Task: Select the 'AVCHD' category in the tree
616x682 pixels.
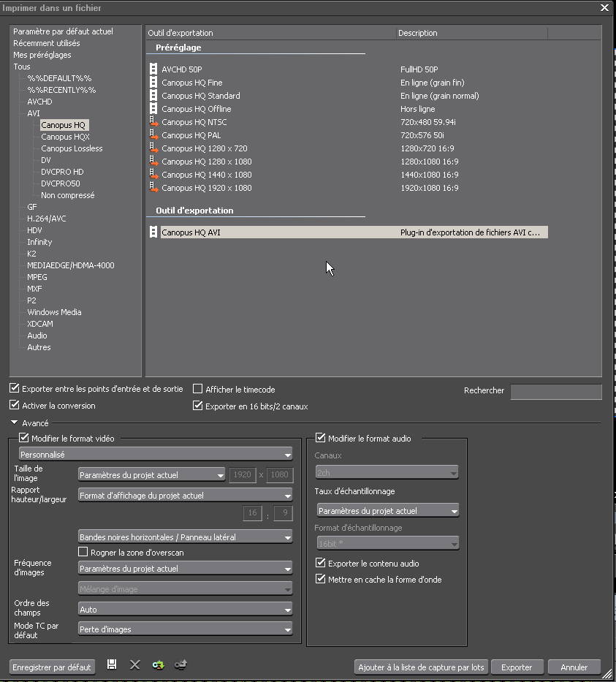Action: 39,102
